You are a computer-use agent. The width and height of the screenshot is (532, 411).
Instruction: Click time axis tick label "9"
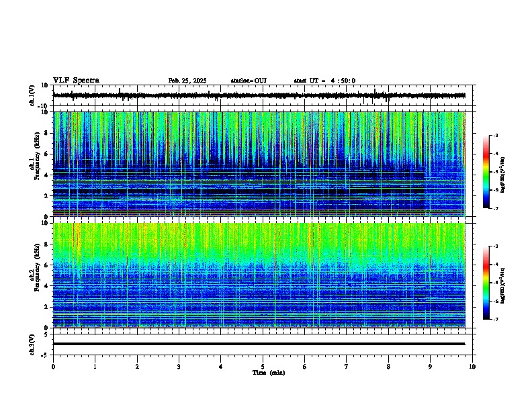coord(430,367)
